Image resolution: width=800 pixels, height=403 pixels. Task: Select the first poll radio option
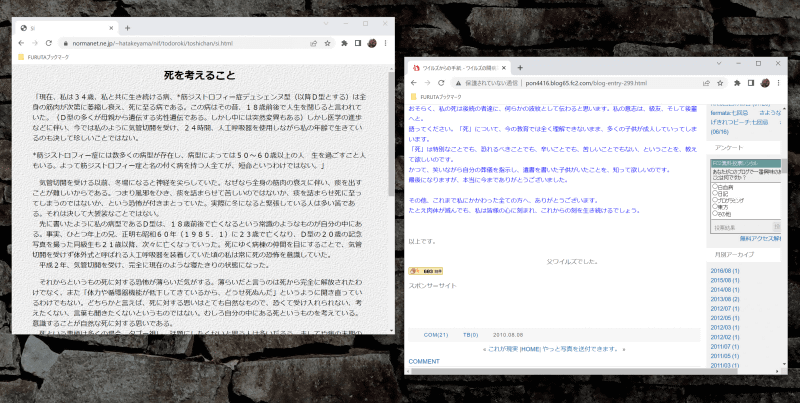coord(713,186)
